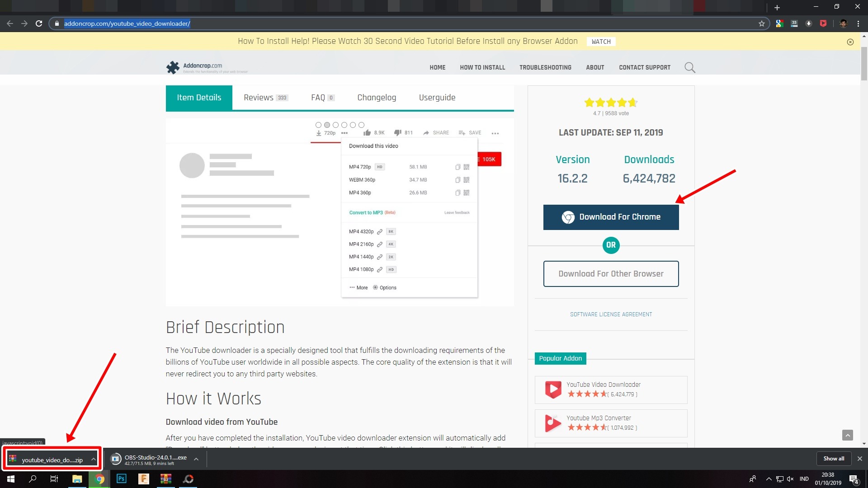Open Photoshop from the taskbar
This screenshot has width=868, height=488.
pos(121,479)
